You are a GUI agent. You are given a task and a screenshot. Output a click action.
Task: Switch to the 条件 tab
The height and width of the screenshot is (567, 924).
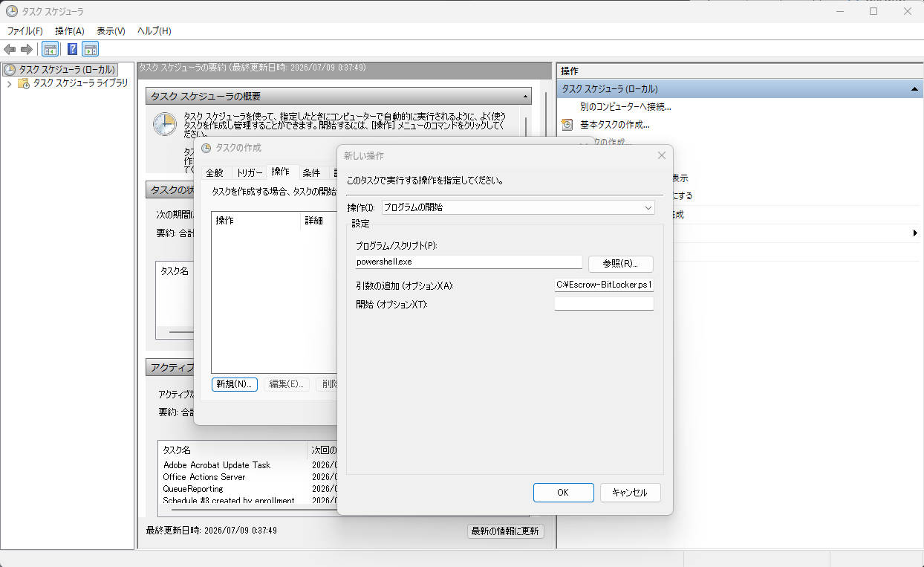click(311, 172)
